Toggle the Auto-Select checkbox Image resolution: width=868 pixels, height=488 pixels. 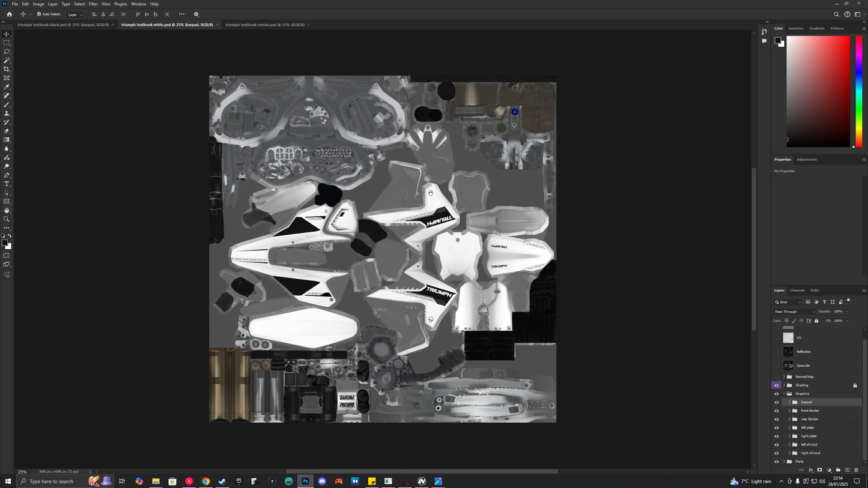coord(39,14)
